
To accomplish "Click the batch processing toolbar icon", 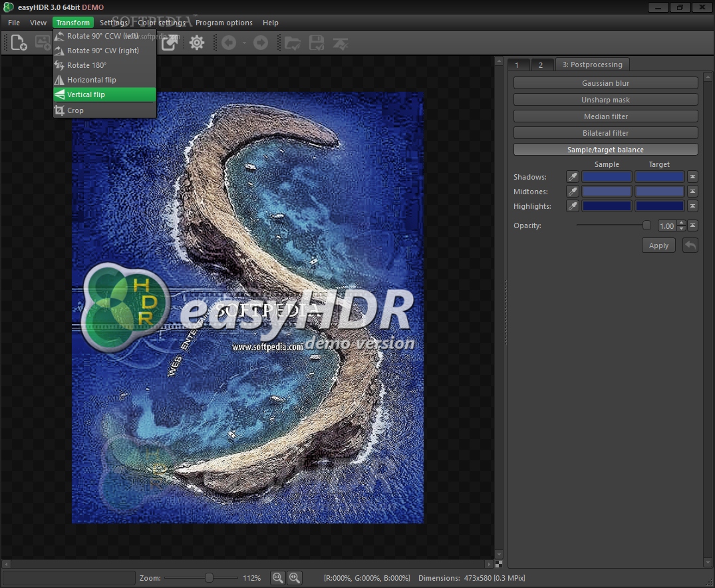I will tap(341, 43).
